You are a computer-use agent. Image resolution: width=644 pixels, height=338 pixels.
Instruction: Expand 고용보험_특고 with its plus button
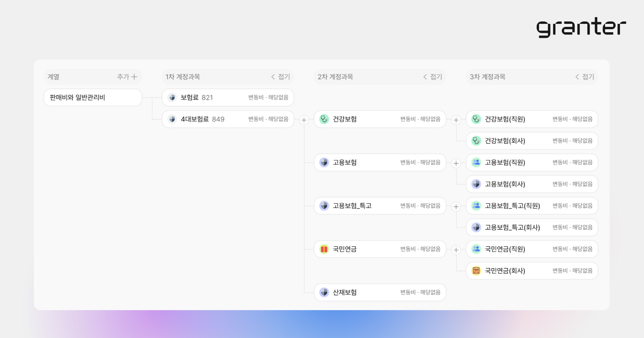[456, 207]
